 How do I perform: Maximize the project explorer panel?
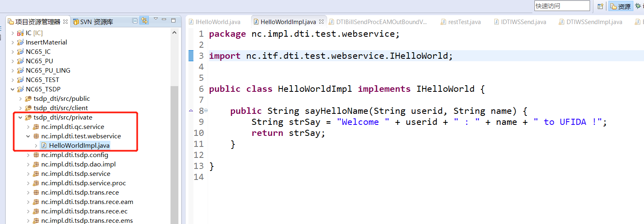[173, 20]
